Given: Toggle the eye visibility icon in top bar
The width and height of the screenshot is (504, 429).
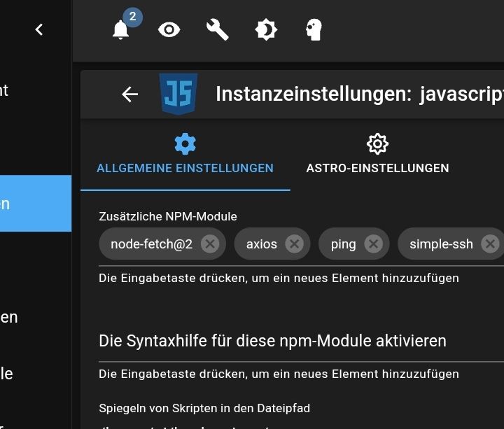Looking at the screenshot, I should [x=169, y=30].
